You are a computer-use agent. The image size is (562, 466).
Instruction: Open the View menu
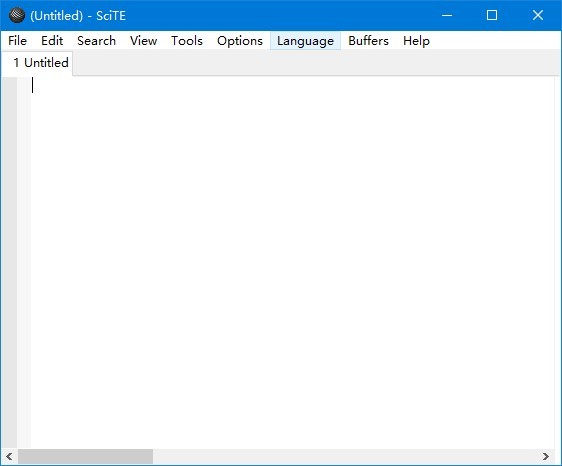pyautogui.click(x=143, y=41)
